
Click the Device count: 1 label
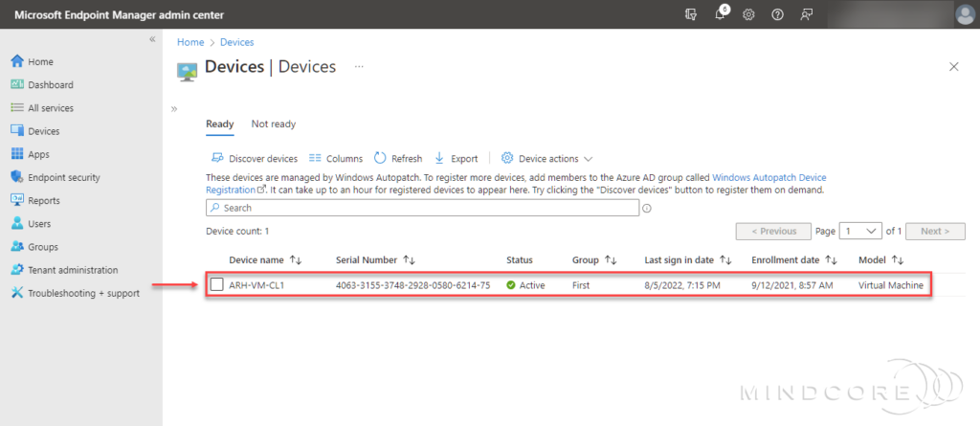point(237,231)
